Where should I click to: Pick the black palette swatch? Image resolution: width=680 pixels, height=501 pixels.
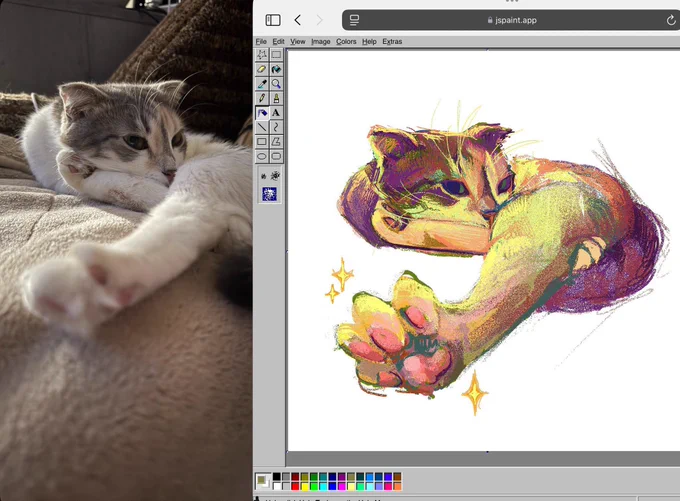[x=277, y=477]
